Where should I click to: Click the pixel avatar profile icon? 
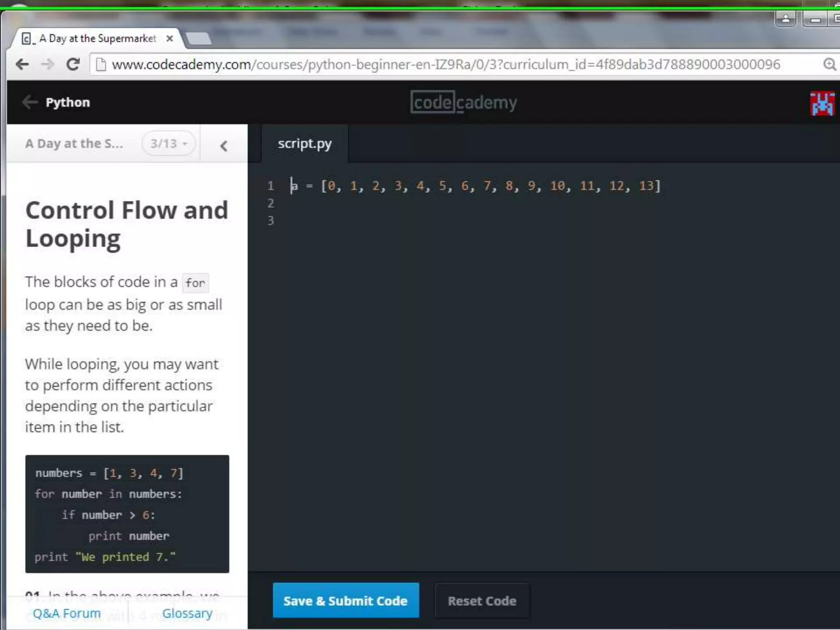pyautogui.click(x=822, y=103)
